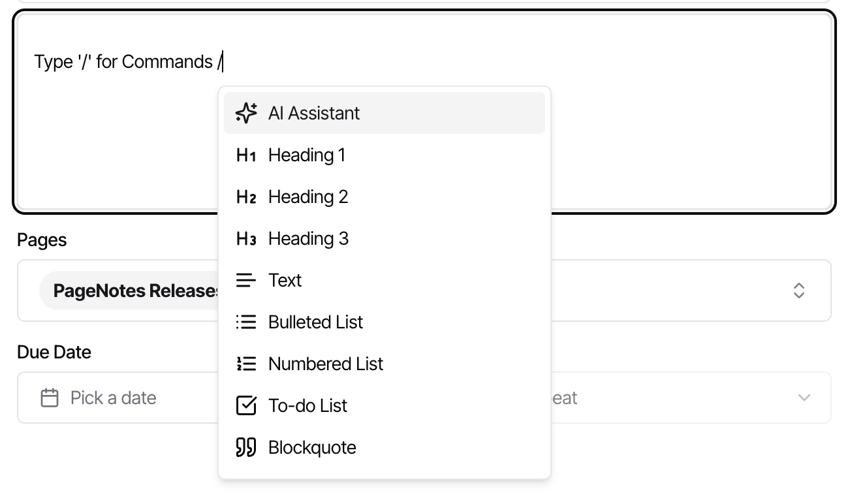
Task: Open the repeat dropdown chevron
Action: (x=804, y=398)
